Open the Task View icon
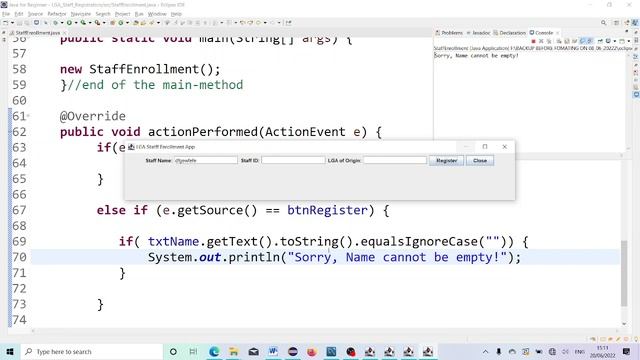640x360 pixels. pos(193,351)
